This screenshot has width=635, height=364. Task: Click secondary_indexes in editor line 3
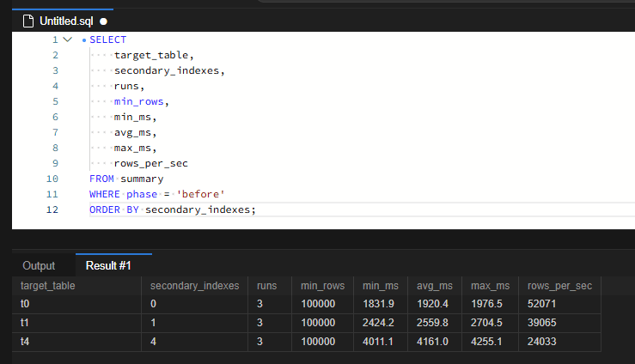click(167, 70)
